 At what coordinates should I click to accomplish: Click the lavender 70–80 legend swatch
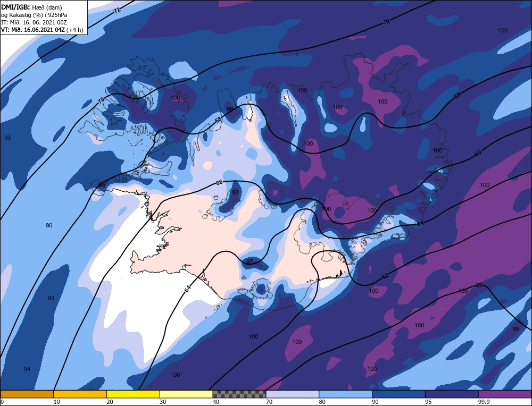click(293, 394)
